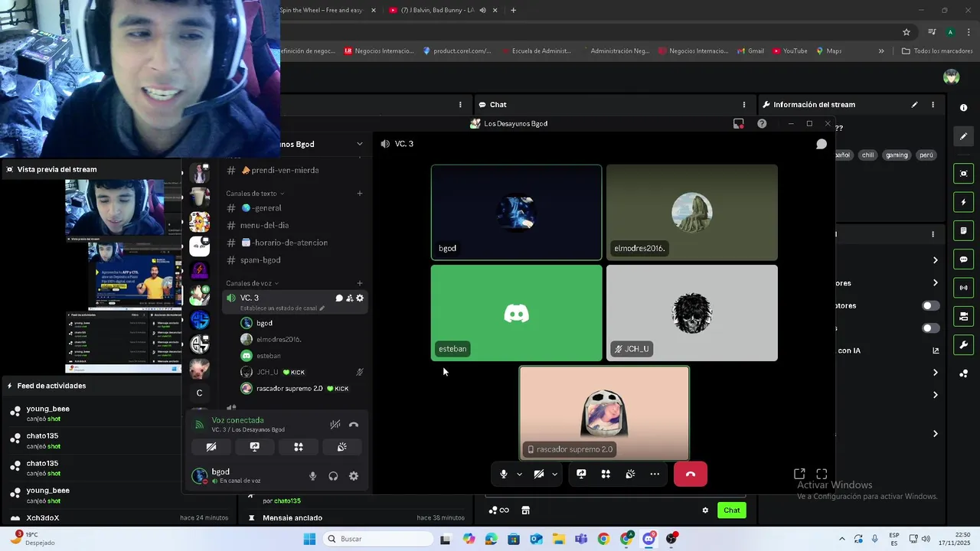The width and height of the screenshot is (980, 551).
Task: Focus esteban green video tile
Action: (516, 313)
